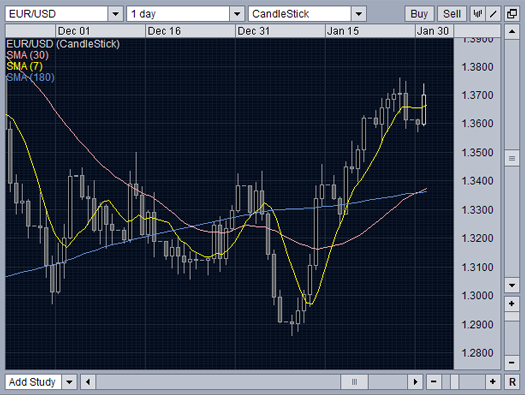
Task: Expand the Add Study dropdown arrow
Action: click(69, 382)
